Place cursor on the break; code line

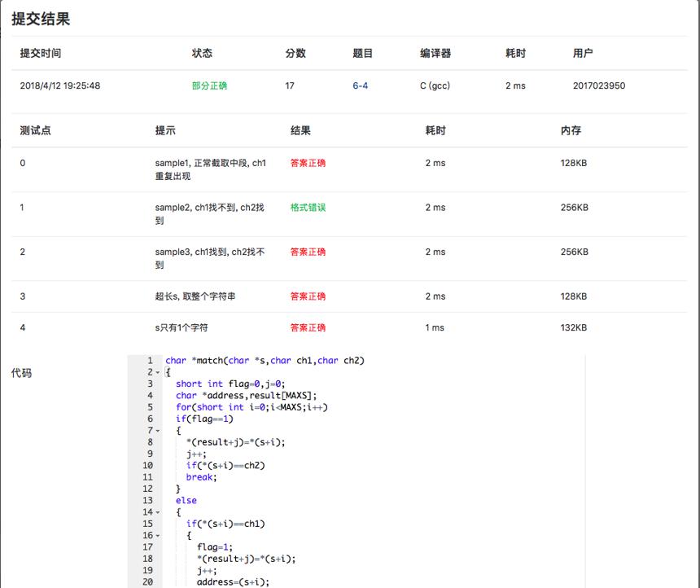pyautogui.click(x=201, y=477)
